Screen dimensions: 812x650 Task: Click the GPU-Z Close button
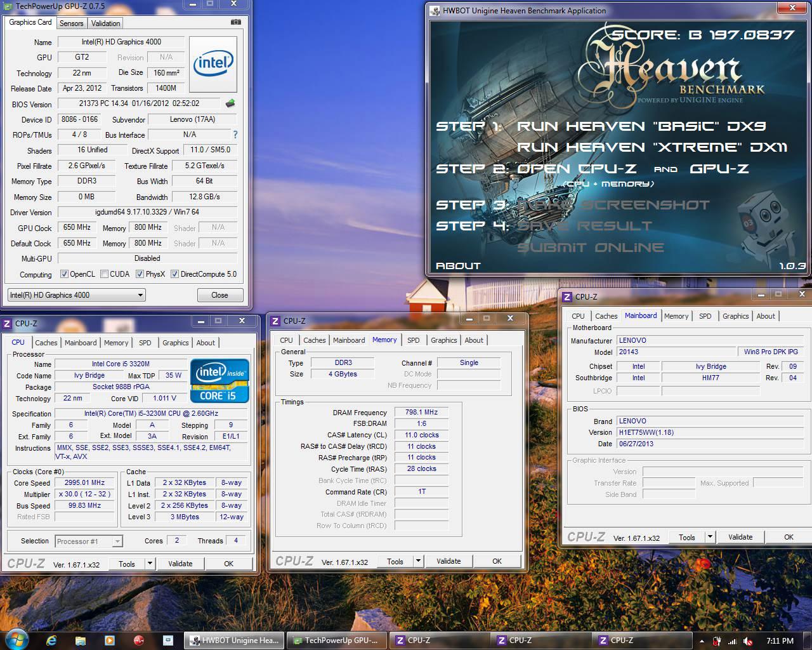(x=219, y=295)
